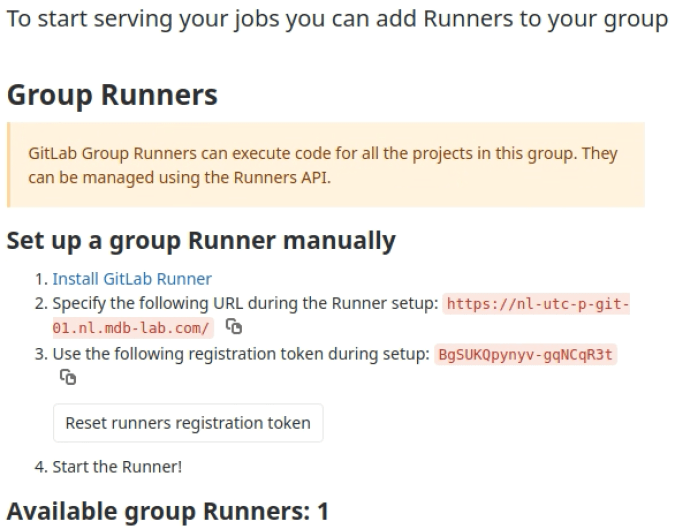Click the runner count '1' in Available heading
This screenshot has width=675, height=529.
(x=322, y=512)
